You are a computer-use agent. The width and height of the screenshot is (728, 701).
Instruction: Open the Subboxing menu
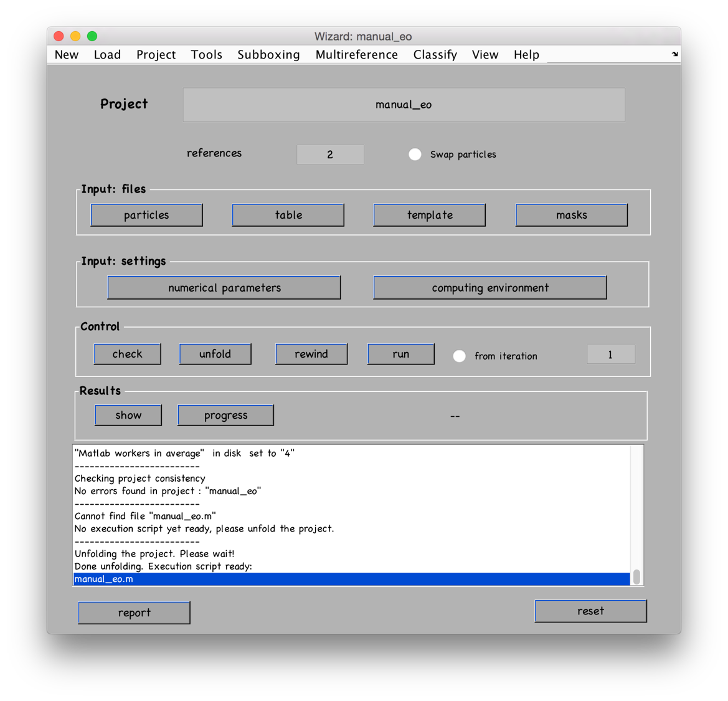coord(268,55)
